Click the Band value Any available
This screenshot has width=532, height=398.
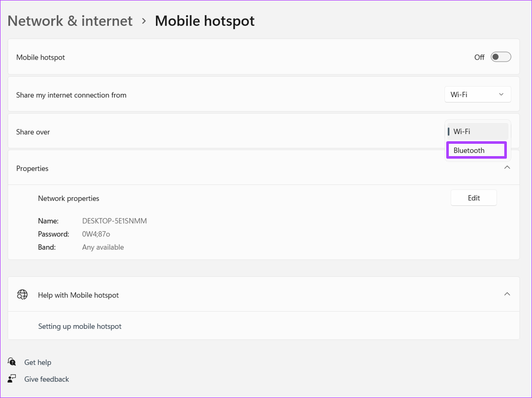click(x=103, y=248)
